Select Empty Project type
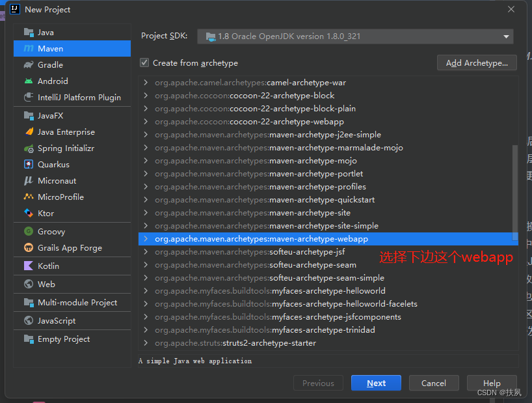The height and width of the screenshot is (403, 532). pos(72,339)
